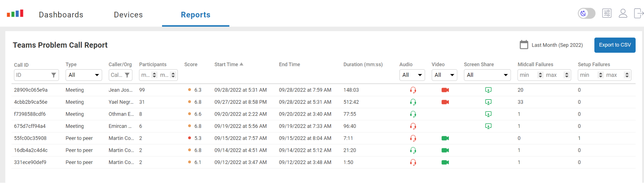Open the Screen Share filter dropdown
Viewport: 644px width, 183px height.
coord(487,75)
